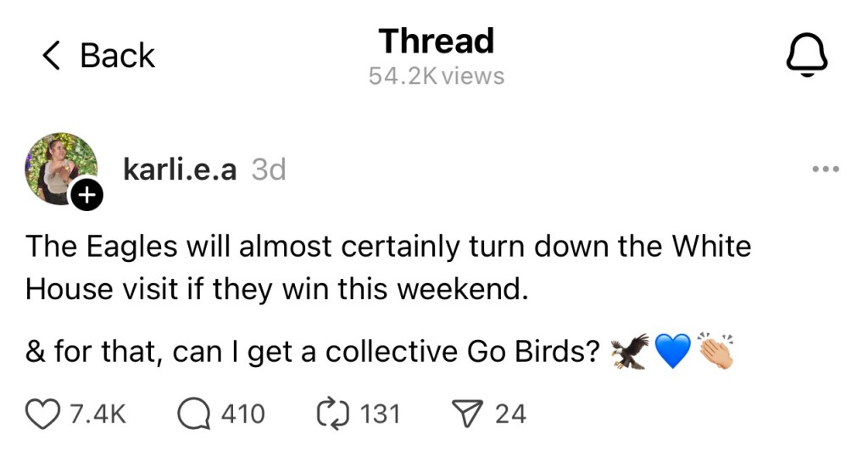This screenshot has width=868, height=456.
Task: Click the Back label text
Action: click(117, 57)
